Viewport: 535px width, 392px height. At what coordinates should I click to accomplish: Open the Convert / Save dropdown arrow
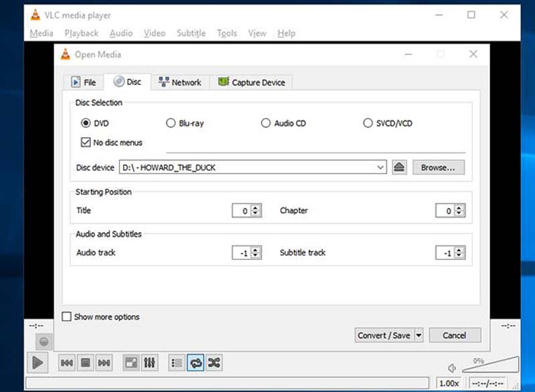[x=419, y=335]
